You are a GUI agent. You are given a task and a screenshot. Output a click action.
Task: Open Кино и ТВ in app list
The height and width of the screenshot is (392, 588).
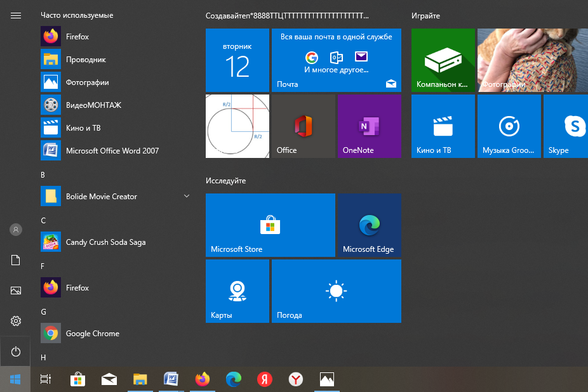coord(115,127)
